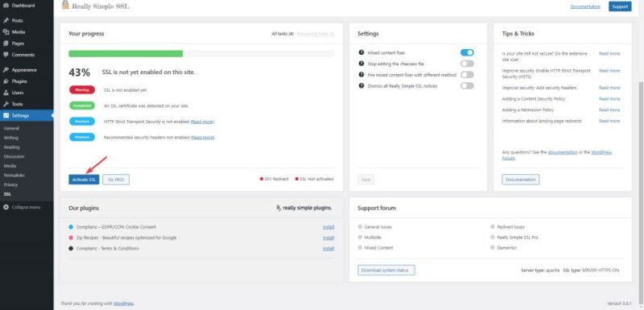Open the Redirect loops support forum

511,227
